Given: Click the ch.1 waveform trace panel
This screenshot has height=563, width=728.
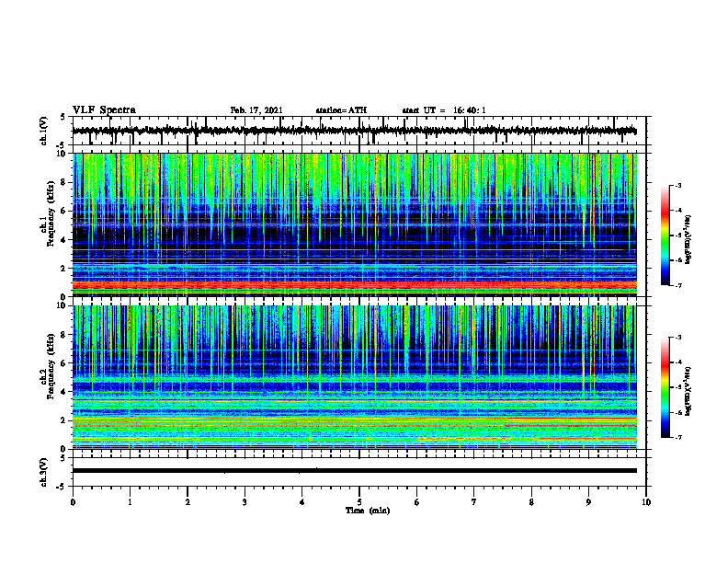Looking at the screenshot, I should pos(359,131).
